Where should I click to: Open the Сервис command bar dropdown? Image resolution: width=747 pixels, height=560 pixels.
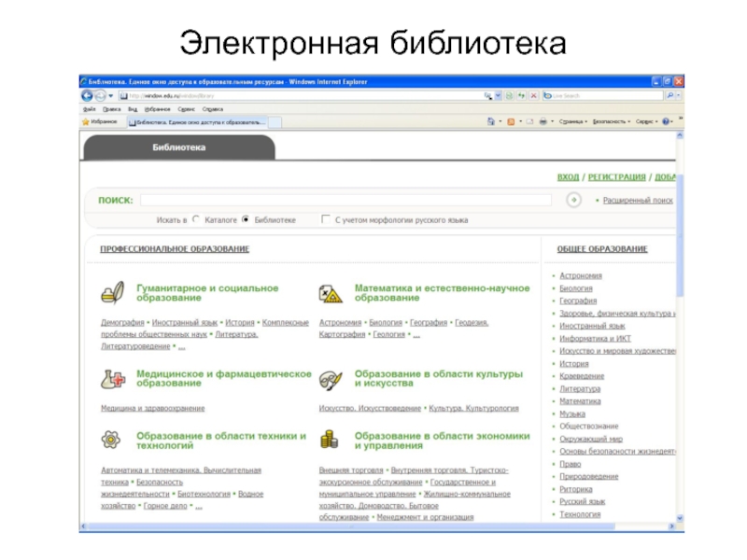646,122
